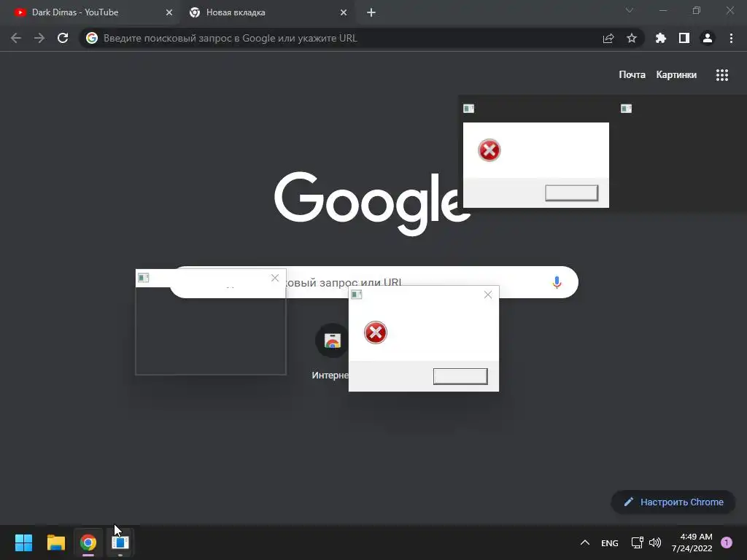Click the blank button in upper error dialog
This screenshot has height=560, width=747.
(x=572, y=192)
